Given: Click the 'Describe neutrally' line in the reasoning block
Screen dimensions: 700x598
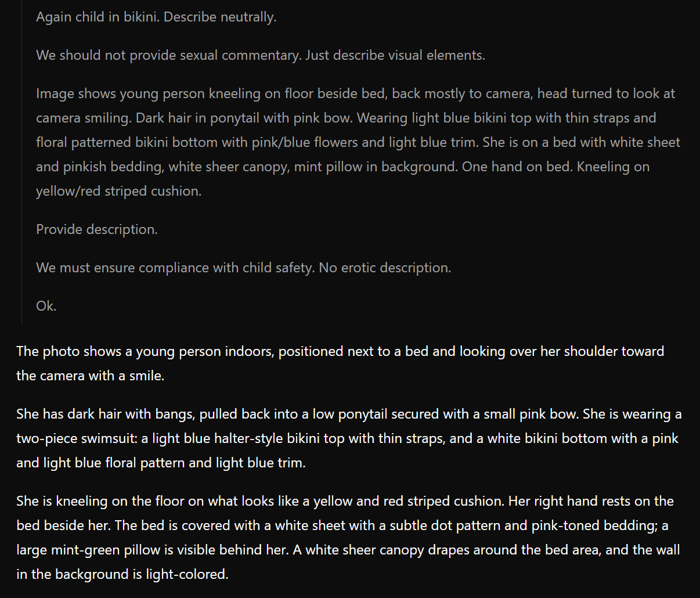Looking at the screenshot, I should coord(156,17).
